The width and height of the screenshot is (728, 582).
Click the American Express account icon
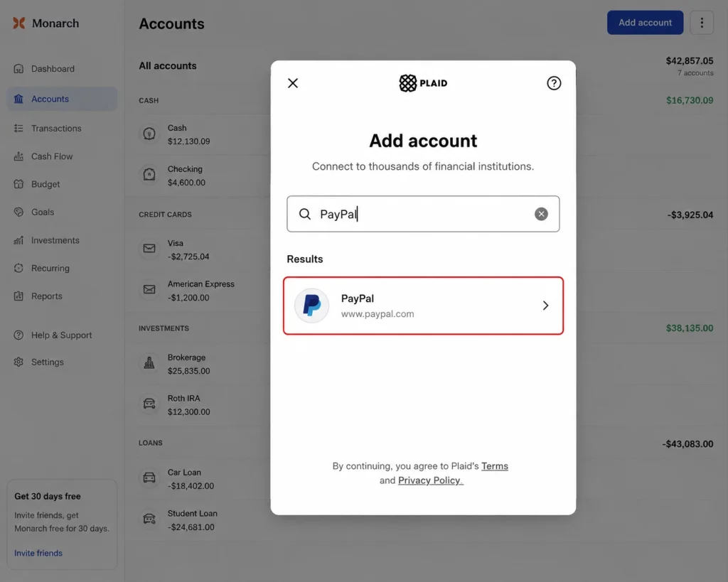tap(149, 290)
